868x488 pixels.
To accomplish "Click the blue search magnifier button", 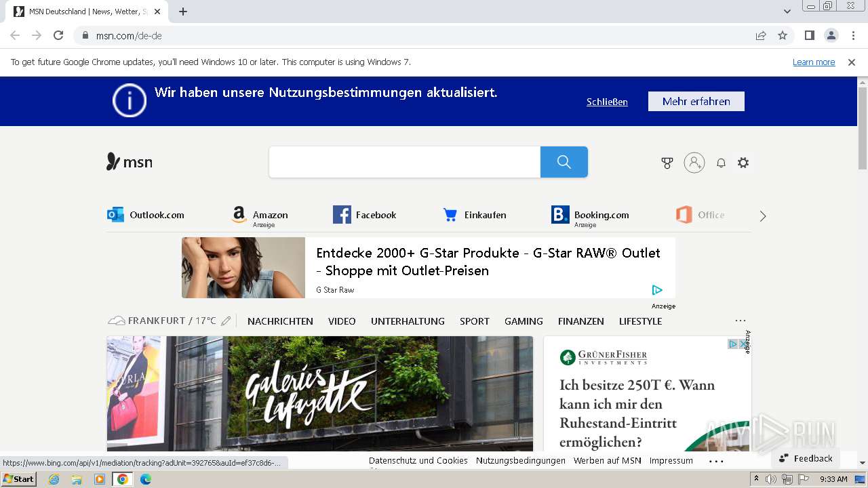I will click(x=564, y=162).
